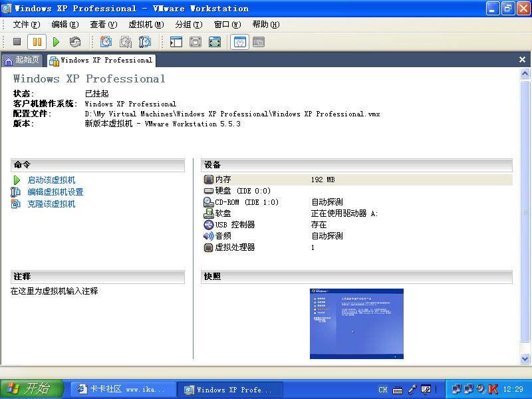
Task: Select the 内存 memory device row
Action: point(356,180)
